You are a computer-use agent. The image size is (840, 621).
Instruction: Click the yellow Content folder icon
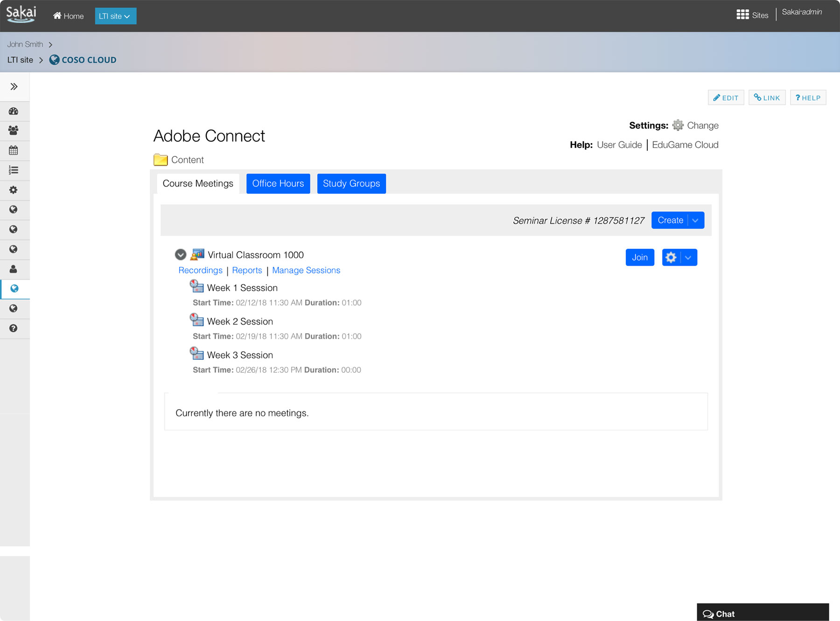coord(161,160)
